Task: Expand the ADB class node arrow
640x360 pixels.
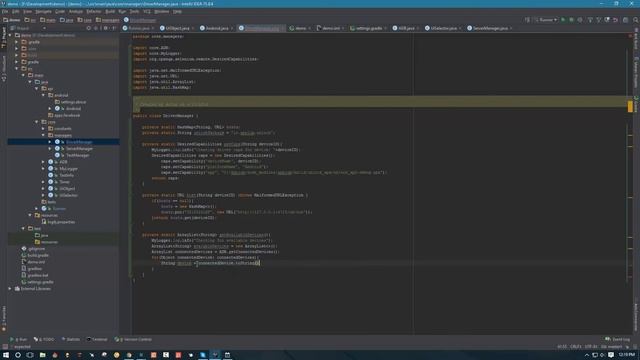Action: click(x=43, y=162)
